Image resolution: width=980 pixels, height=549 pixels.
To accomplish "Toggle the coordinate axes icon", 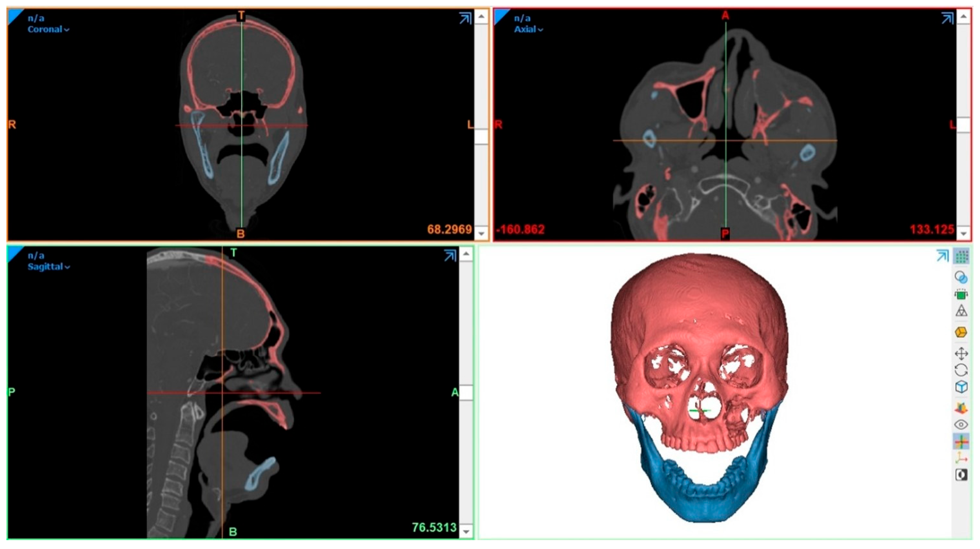I will 961,458.
